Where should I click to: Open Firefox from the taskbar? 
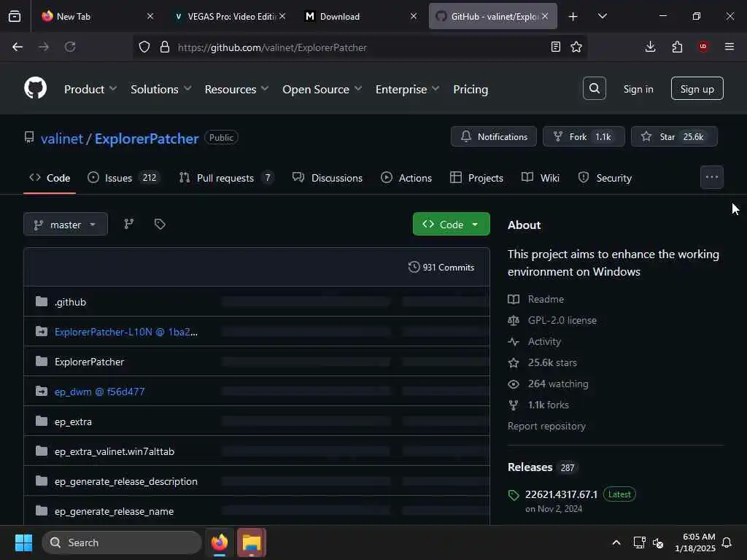pos(219,542)
